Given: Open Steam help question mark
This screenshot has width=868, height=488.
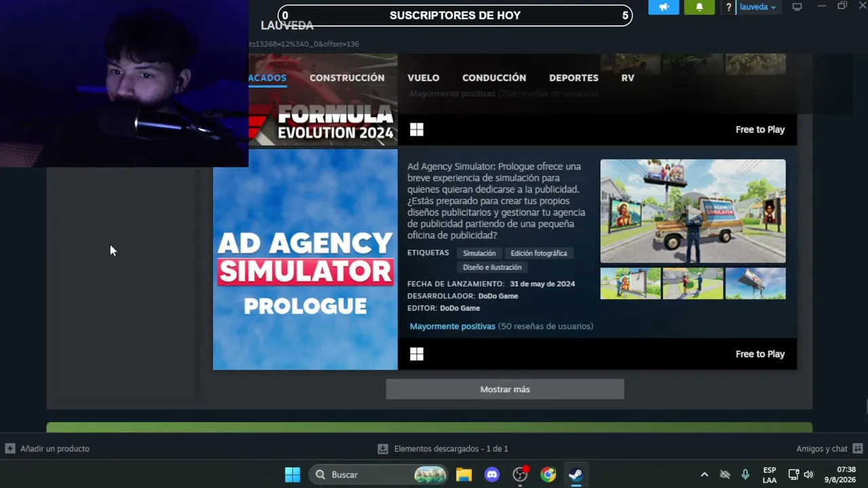Looking at the screenshot, I should pos(729,7).
